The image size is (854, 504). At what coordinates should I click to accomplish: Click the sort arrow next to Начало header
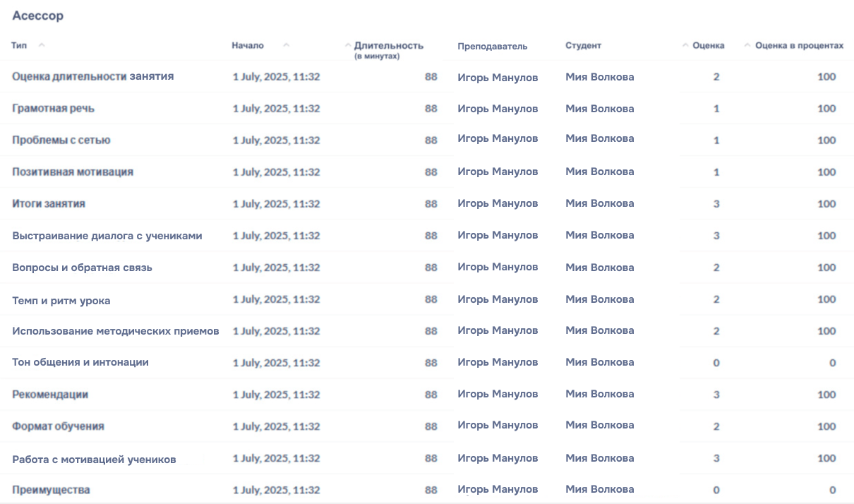point(286,45)
